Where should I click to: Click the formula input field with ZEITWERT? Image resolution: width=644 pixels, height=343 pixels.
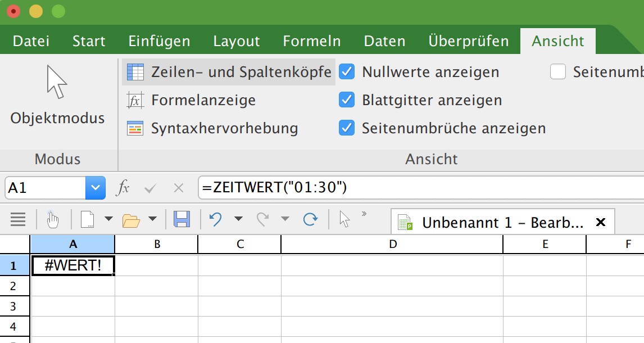tap(421, 188)
